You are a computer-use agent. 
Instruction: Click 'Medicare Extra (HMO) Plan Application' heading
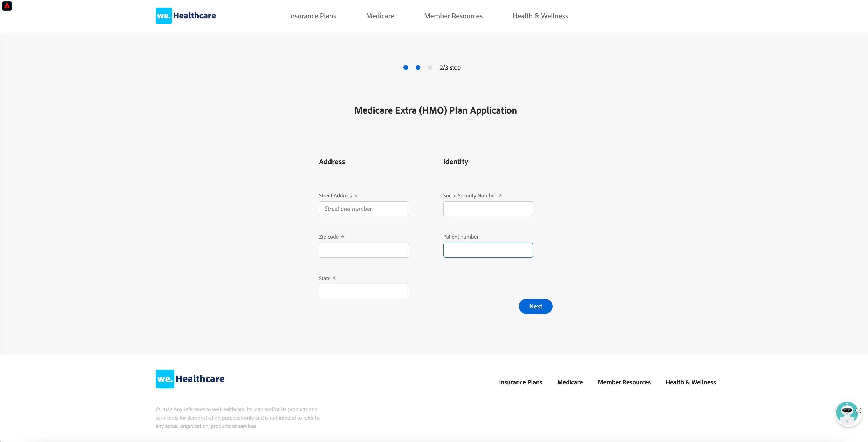pyautogui.click(x=435, y=111)
